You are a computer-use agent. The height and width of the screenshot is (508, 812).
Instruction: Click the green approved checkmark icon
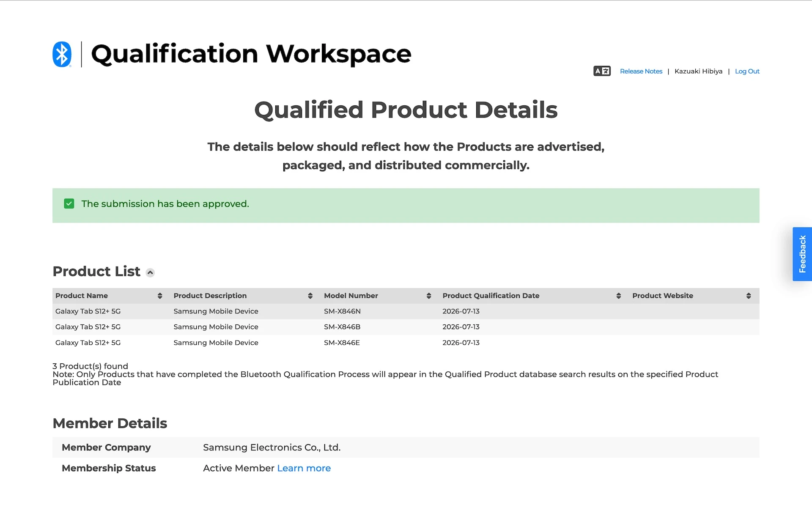point(69,204)
